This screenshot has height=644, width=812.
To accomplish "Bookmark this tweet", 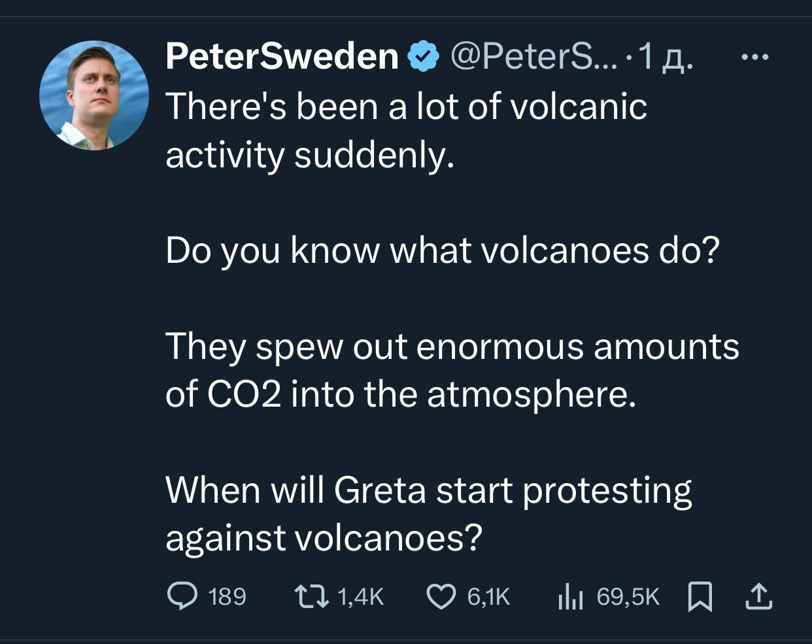I will 700,596.
